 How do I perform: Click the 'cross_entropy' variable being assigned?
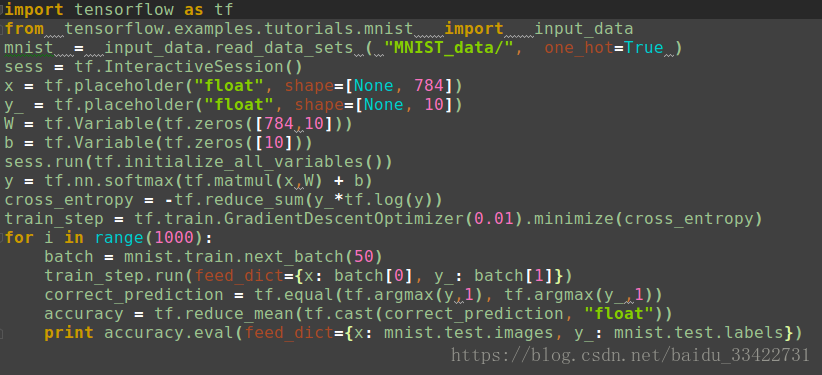tap(69, 200)
